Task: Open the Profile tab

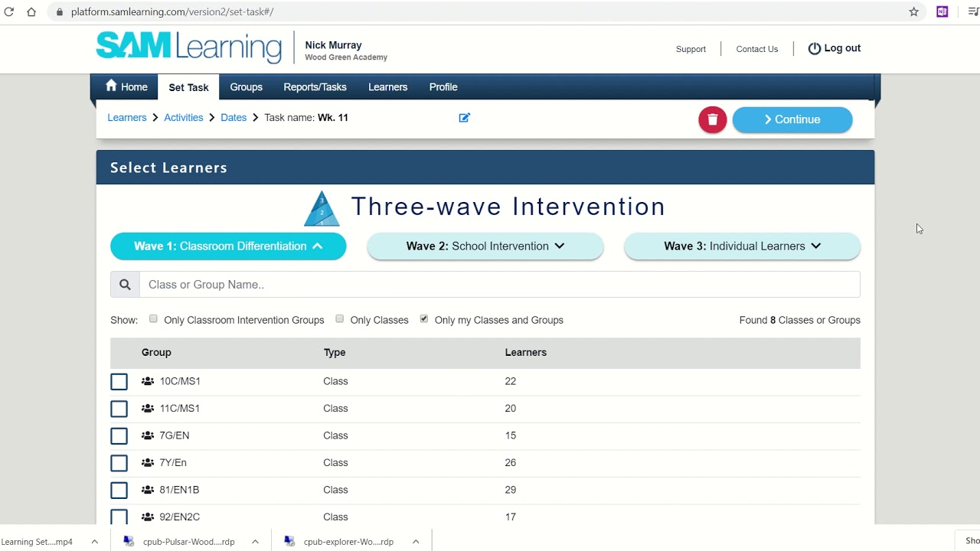Action: click(x=443, y=87)
